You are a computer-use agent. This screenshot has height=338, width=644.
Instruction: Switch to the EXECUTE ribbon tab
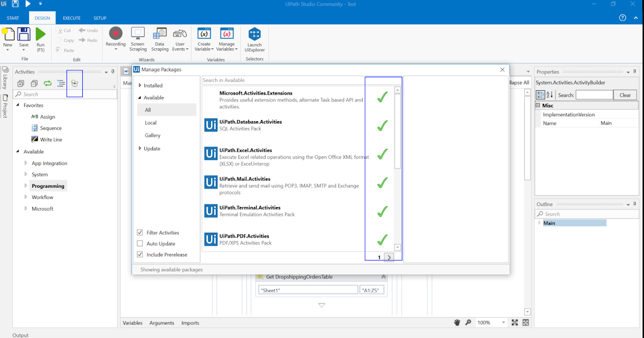[x=71, y=18]
